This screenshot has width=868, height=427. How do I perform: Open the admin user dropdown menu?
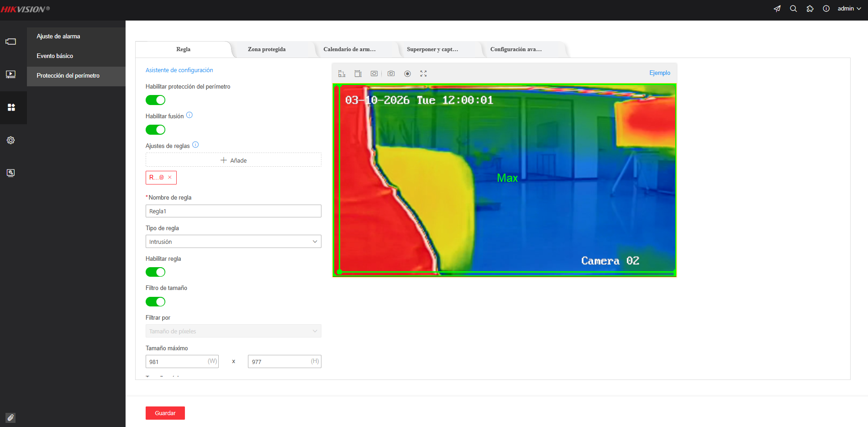[x=849, y=9]
